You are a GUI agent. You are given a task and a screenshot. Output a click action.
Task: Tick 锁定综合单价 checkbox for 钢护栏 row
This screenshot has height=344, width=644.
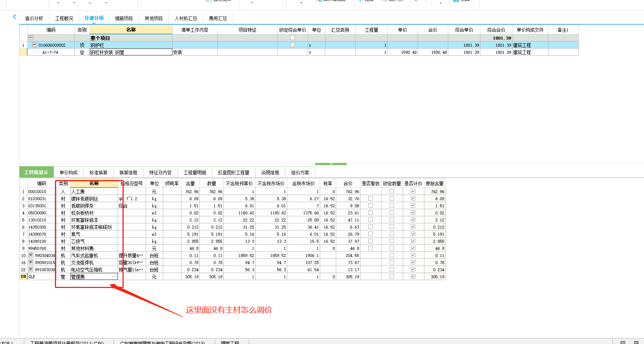[x=292, y=45]
